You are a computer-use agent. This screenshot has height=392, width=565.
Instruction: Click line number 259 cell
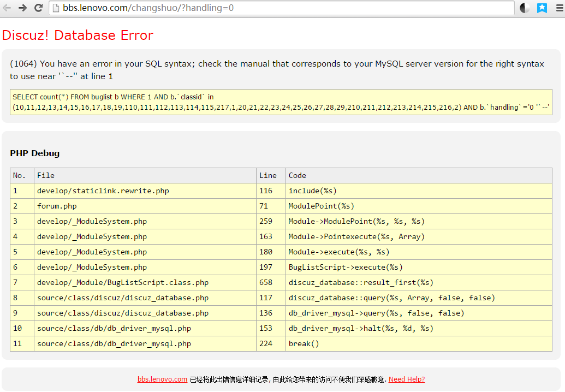pos(271,221)
